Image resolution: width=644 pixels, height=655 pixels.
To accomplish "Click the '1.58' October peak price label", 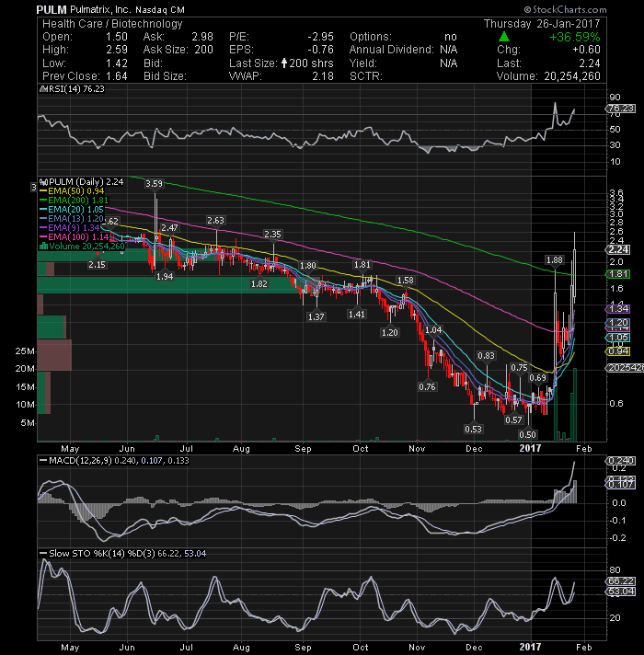I will pyautogui.click(x=406, y=281).
